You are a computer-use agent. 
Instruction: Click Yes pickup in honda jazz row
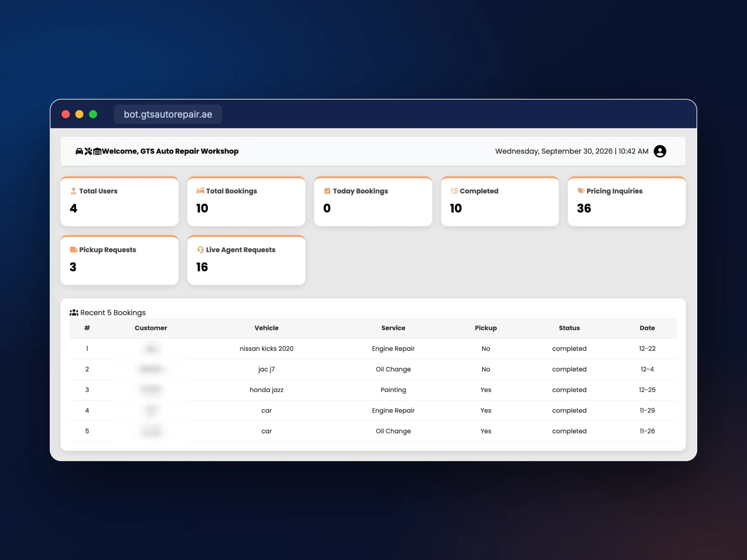coord(486,390)
